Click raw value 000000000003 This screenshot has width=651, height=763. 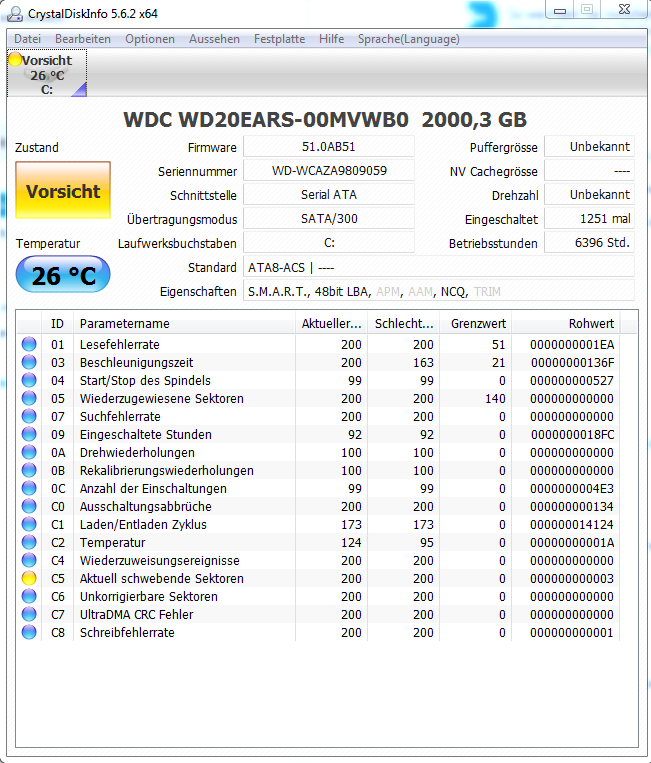pos(572,579)
